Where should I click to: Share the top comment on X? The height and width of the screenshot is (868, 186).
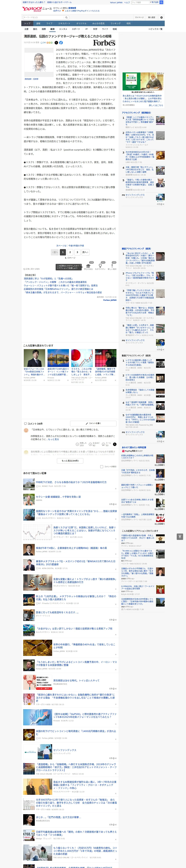(115, 444)
